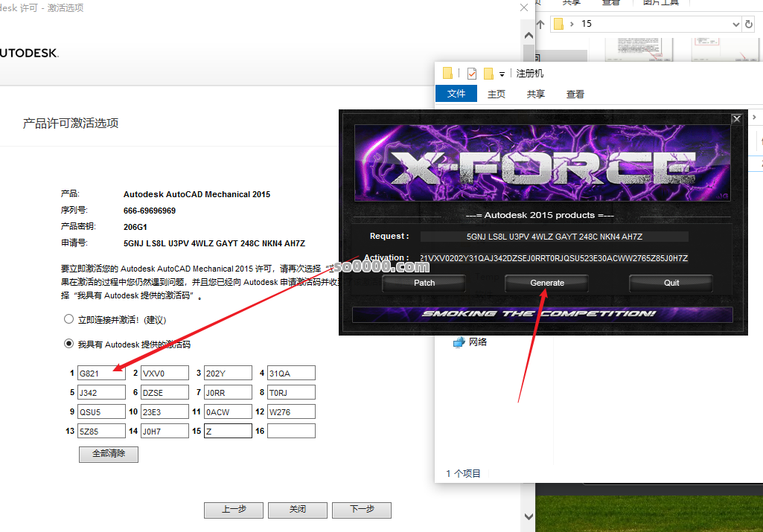Click the folder icon in 注册机 title bar

447,73
